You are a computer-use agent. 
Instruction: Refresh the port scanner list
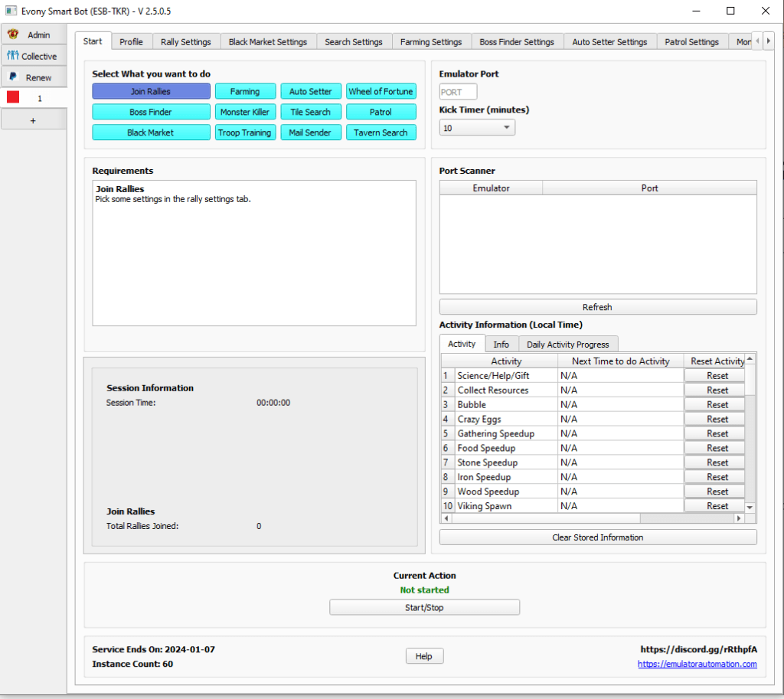click(x=598, y=307)
